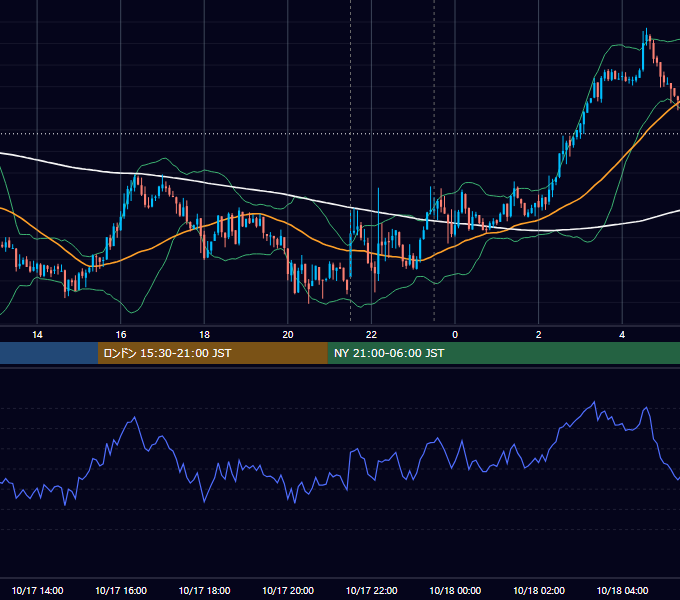Click hour label 18 on price chart axis
Viewport: 680px width, 600px height.
pos(204,335)
